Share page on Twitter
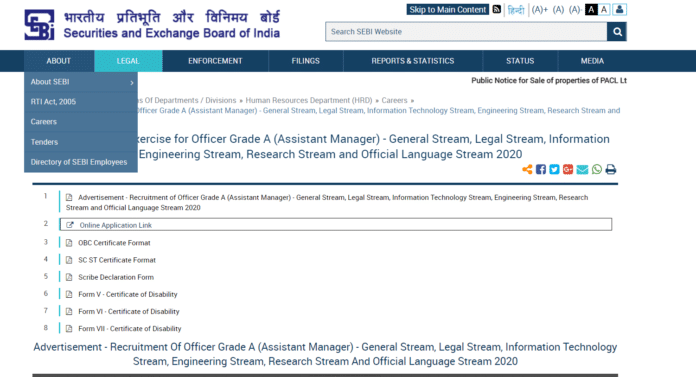The image size is (696, 377). point(554,169)
